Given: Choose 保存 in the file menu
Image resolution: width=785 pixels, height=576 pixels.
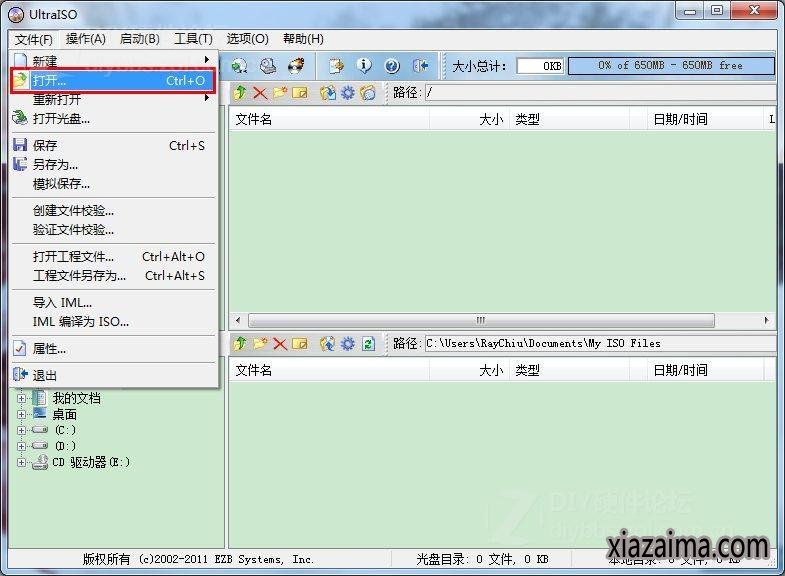Looking at the screenshot, I should (x=114, y=146).
